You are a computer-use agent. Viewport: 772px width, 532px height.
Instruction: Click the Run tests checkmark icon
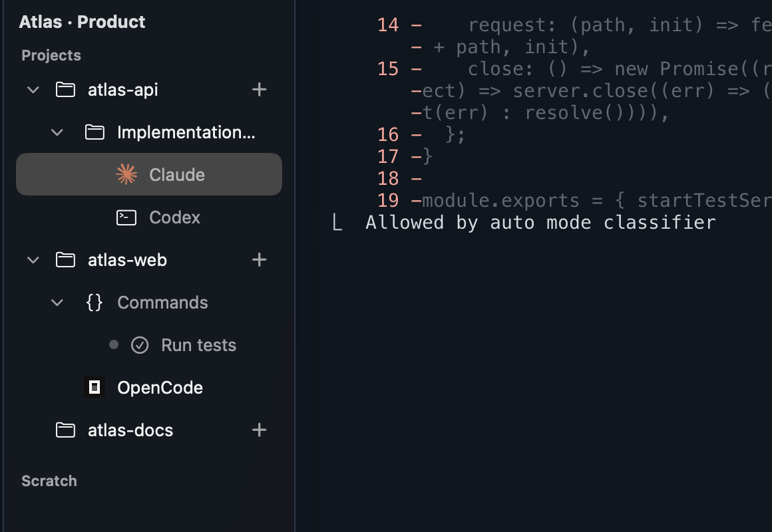click(x=140, y=345)
